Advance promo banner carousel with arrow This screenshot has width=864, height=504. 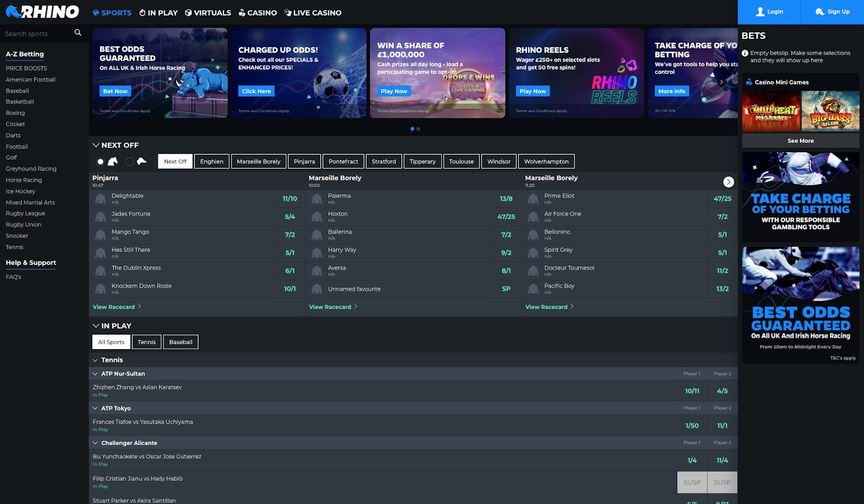721,82
